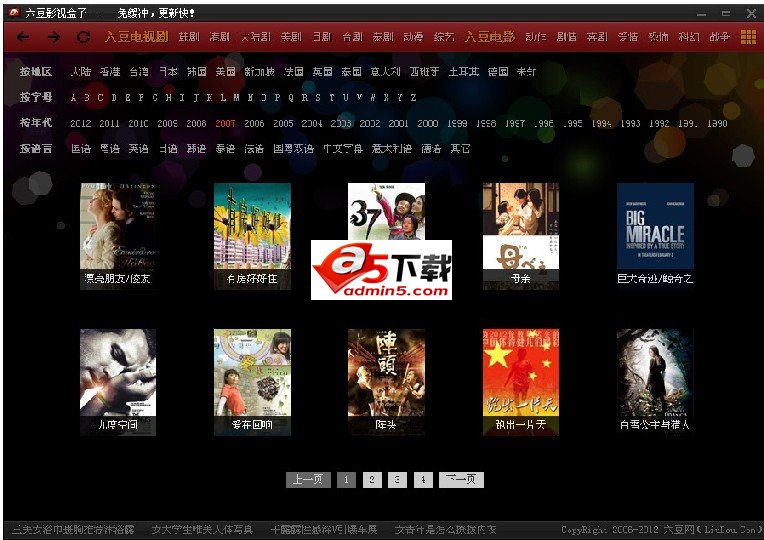Image resolution: width=764 pixels, height=540 pixels.
Task: Select the 综艺 category
Action: 444,37
